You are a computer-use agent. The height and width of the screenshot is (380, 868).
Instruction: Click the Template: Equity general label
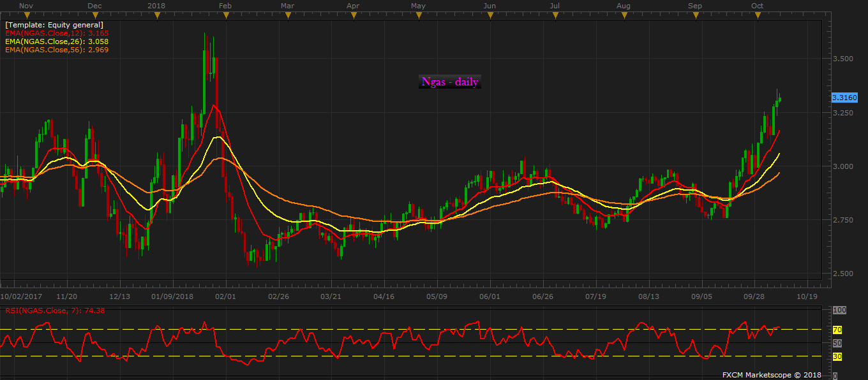pos(54,25)
